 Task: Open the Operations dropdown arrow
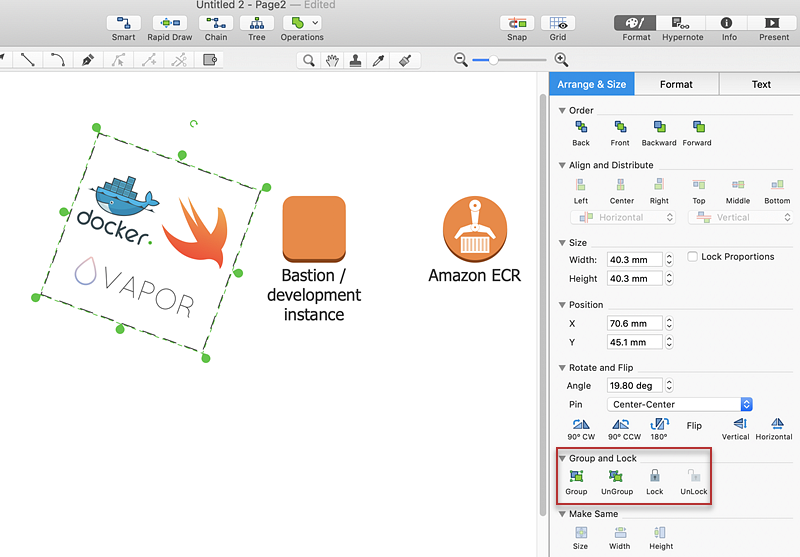(x=315, y=23)
